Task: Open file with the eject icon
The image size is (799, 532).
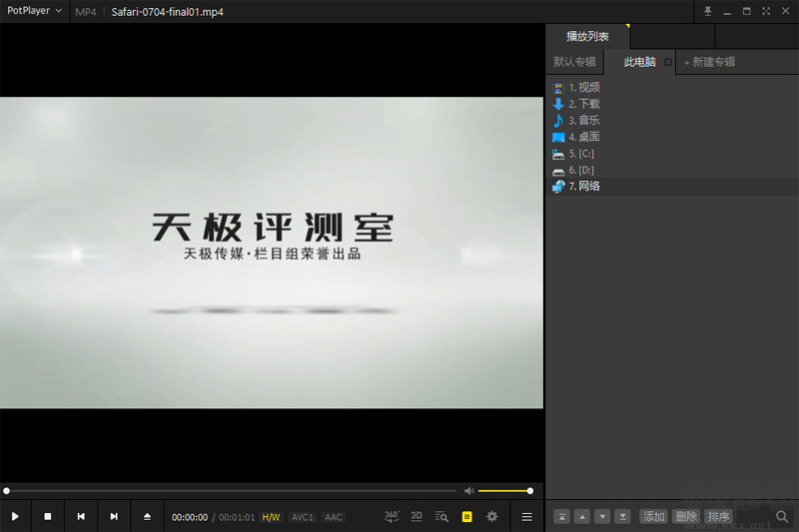Action: point(147,517)
